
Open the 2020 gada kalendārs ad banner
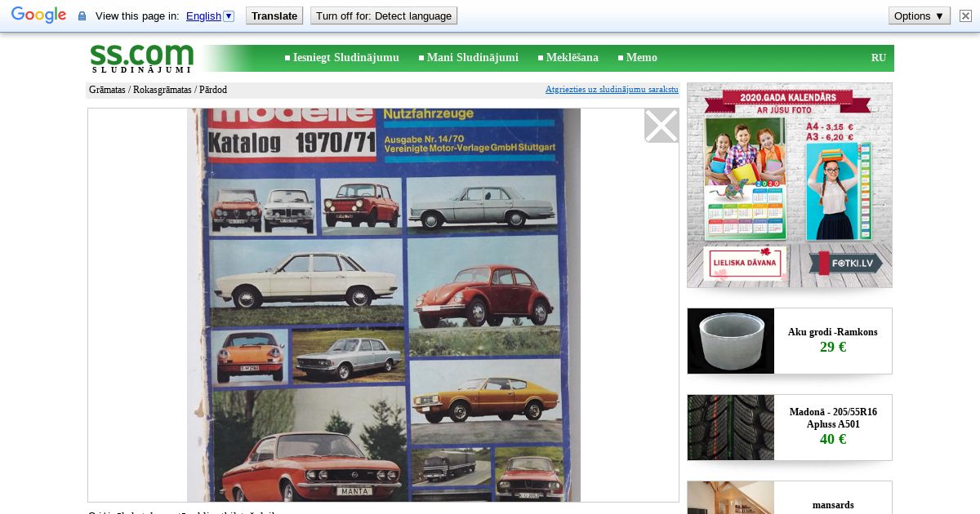(790, 185)
